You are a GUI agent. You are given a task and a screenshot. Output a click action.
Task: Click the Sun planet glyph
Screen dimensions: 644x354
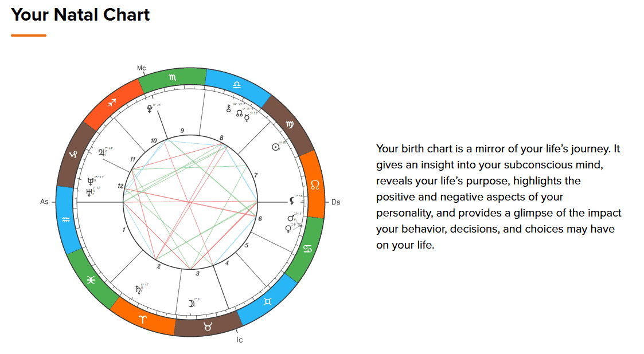click(275, 147)
